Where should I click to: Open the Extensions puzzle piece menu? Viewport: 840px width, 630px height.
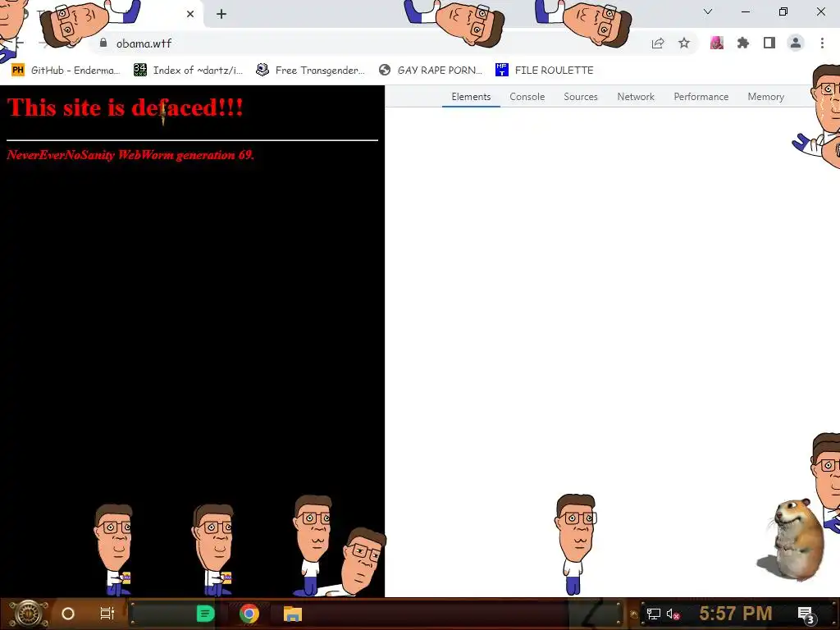click(743, 43)
